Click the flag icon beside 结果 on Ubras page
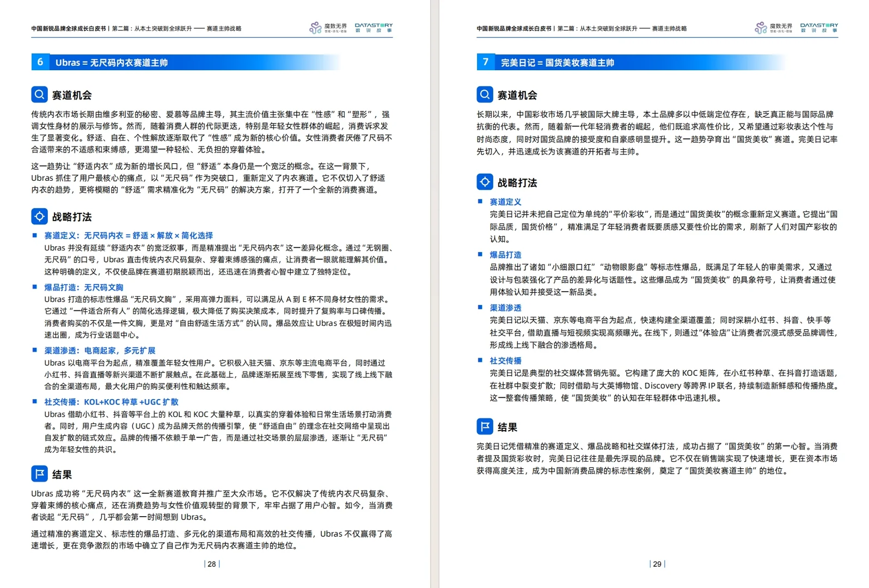This screenshot has height=588, width=869. pyautogui.click(x=40, y=474)
